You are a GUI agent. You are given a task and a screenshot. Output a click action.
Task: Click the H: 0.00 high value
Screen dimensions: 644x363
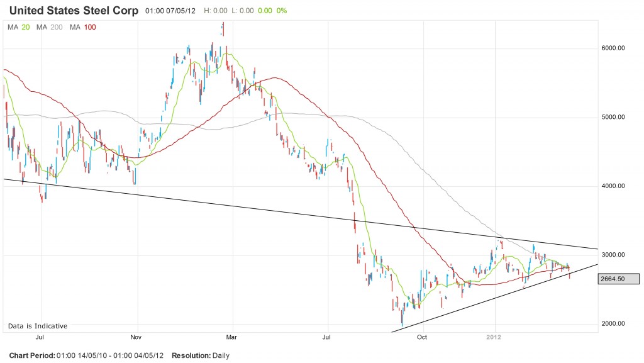tap(216, 11)
